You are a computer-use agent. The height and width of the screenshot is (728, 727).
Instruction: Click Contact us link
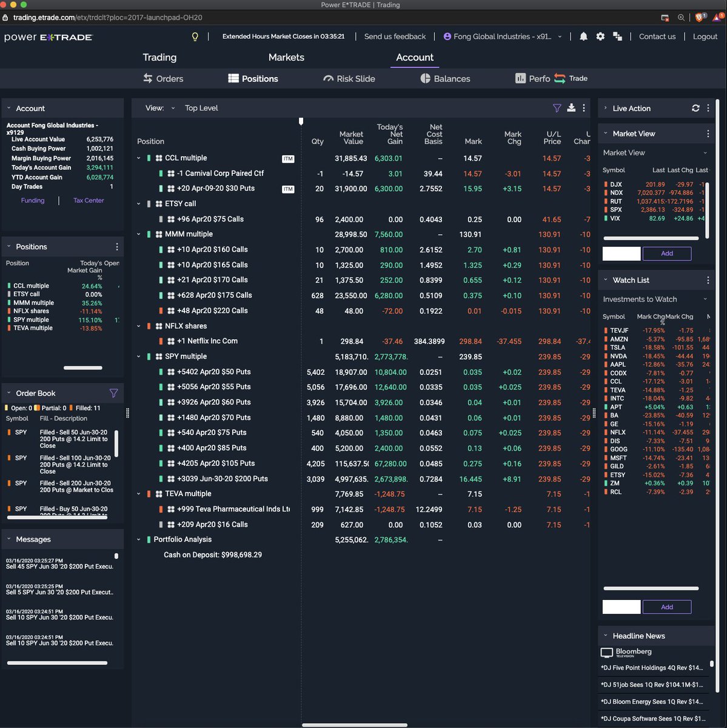click(x=657, y=36)
